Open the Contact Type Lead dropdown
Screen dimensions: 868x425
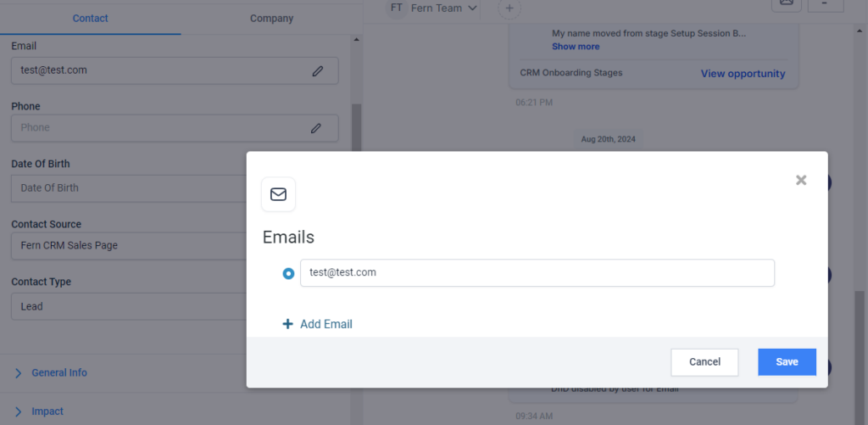129,306
